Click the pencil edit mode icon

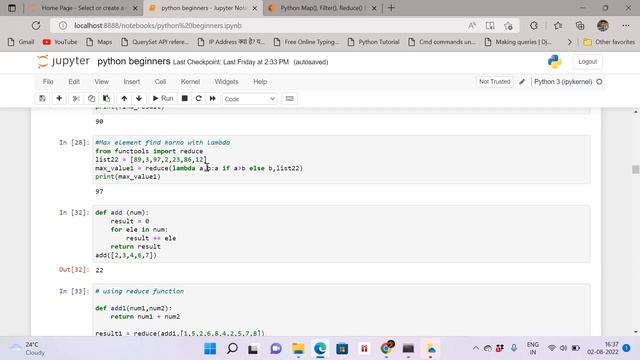522,82
